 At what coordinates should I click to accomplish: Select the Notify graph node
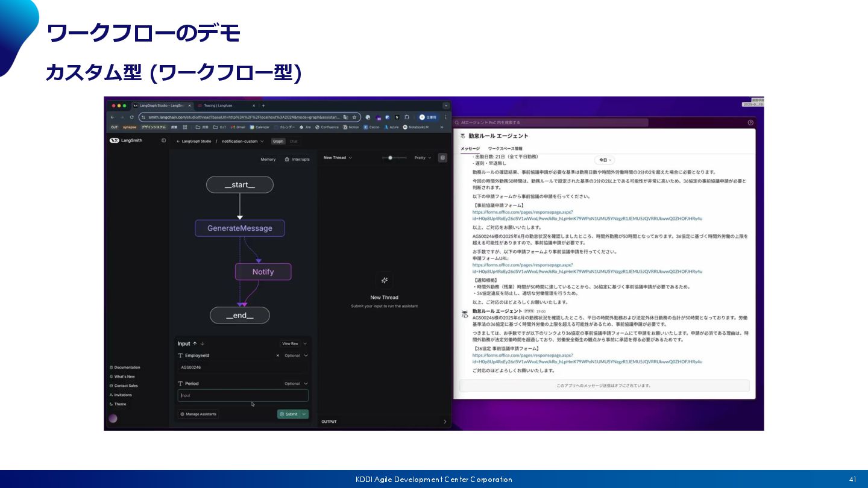pos(263,272)
